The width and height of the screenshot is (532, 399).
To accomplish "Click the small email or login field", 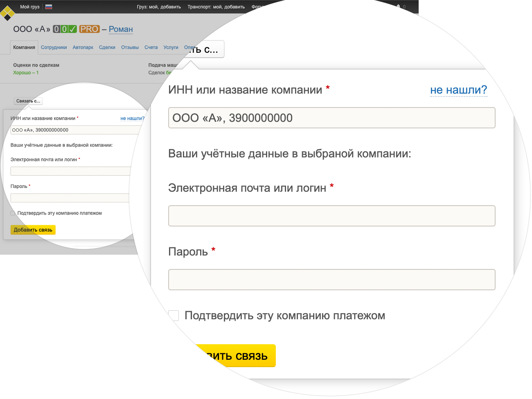I will click(72, 171).
